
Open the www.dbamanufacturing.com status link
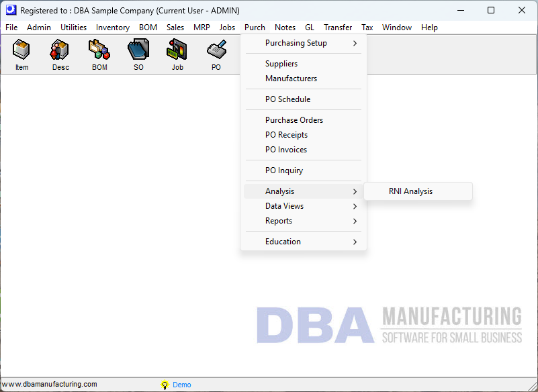click(x=50, y=384)
